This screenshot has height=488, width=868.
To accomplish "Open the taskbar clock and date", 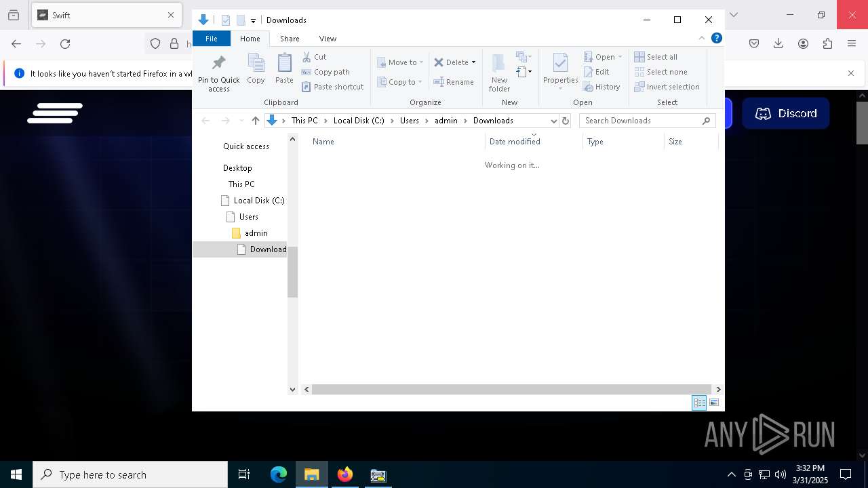I will pyautogui.click(x=810, y=474).
